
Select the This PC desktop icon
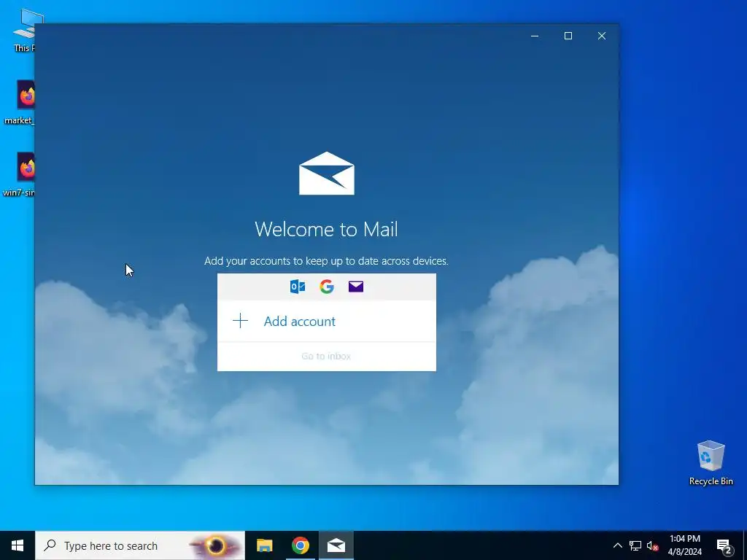coord(25,30)
